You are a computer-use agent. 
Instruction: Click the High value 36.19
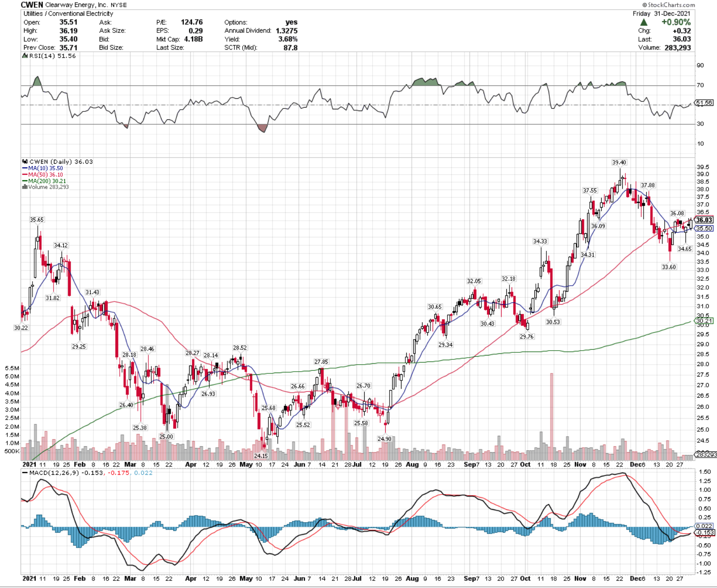tap(68, 31)
